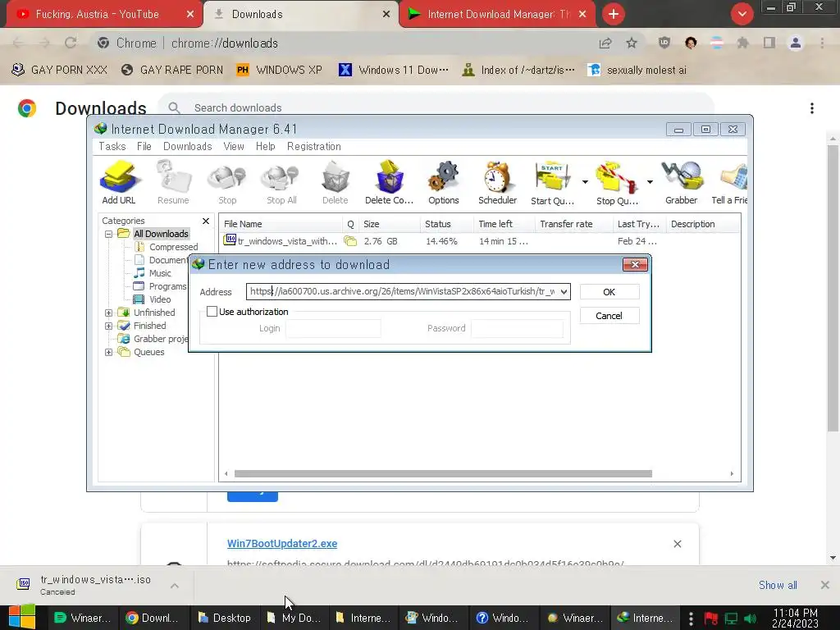Open Desktop folder in taskbar

pyautogui.click(x=225, y=618)
